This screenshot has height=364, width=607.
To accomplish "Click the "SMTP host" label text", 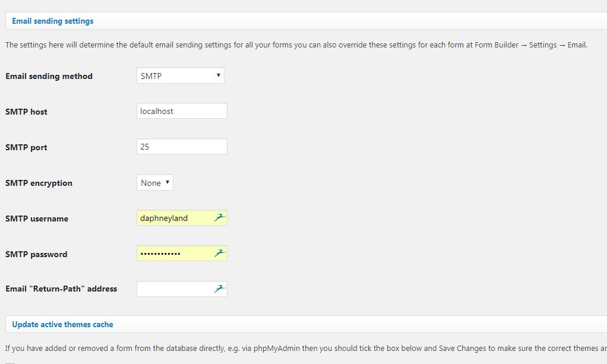I will click(x=26, y=112).
